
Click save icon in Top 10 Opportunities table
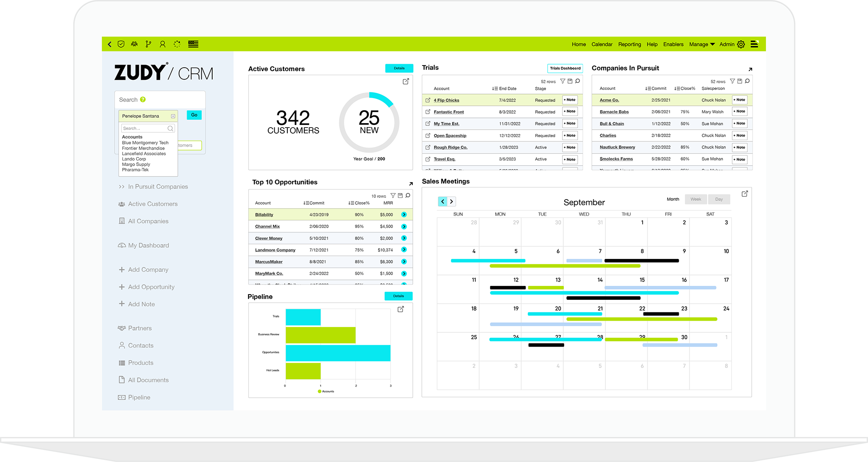point(400,196)
